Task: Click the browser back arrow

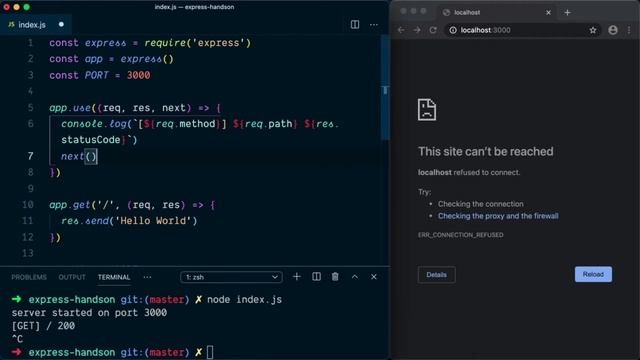Action: [x=401, y=30]
